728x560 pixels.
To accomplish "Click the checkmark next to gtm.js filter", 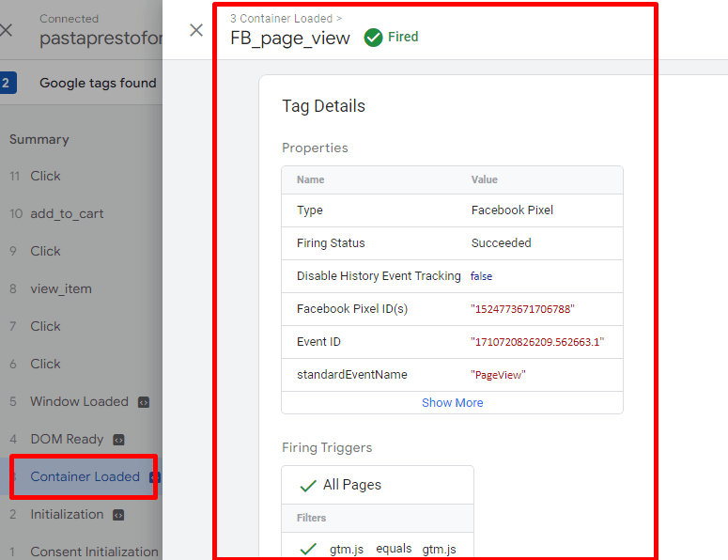I will (307, 549).
